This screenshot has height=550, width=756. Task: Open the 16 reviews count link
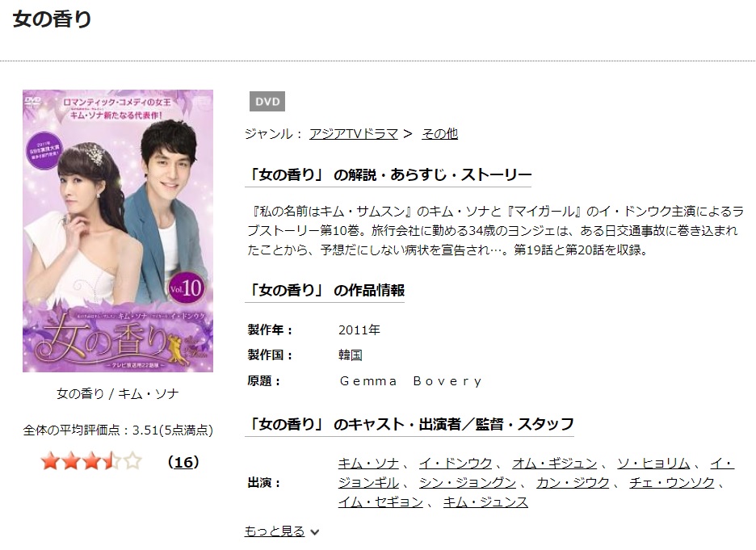(x=183, y=462)
